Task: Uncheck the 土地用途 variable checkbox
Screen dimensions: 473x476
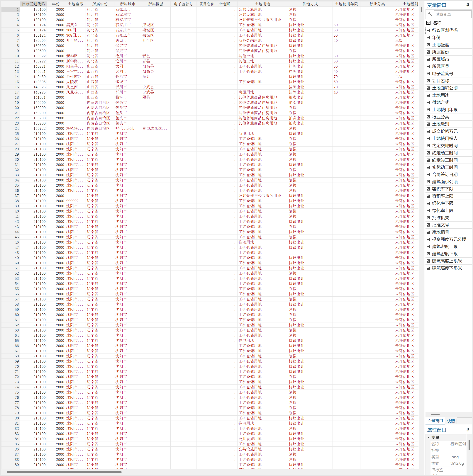Action: pos(428,95)
